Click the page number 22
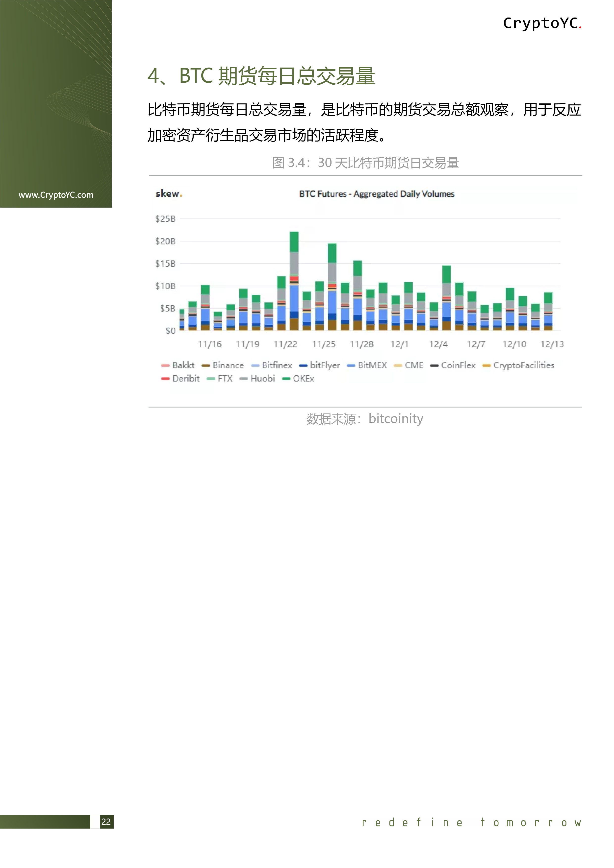Screen dimensions: 614x868 (x=106, y=821)
